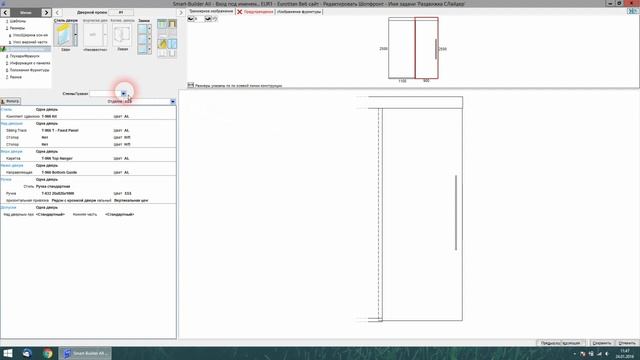Click the door opening number field

click(x=121, y=13)
